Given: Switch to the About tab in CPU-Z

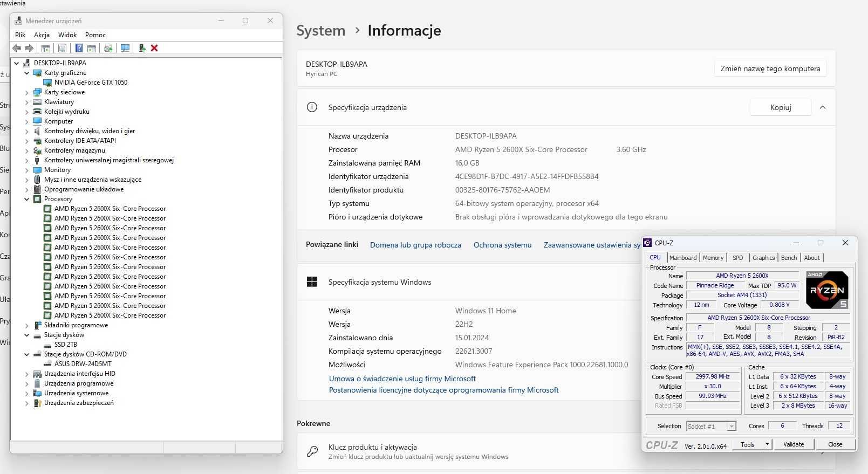Looking at the screenshot, I should pyautogui.click(x=812, y=258).
